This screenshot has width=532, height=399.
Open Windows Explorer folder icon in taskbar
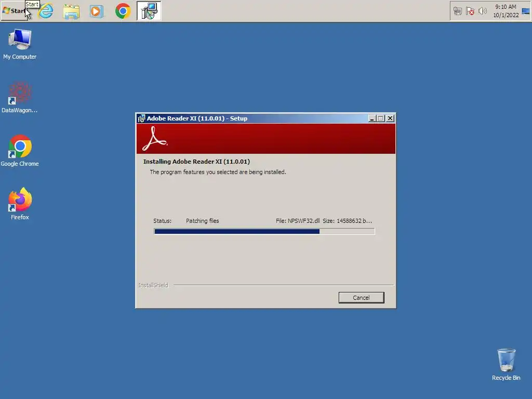[x=71, y=11]
